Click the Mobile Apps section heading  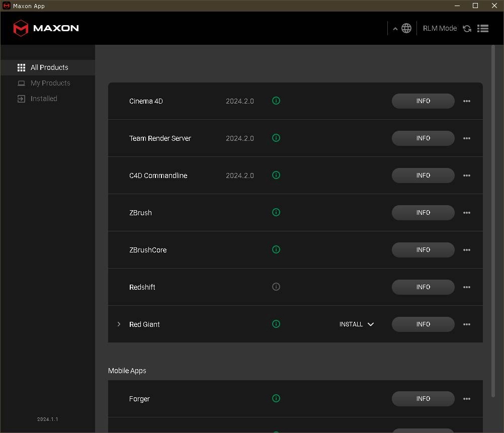[127, 371]
